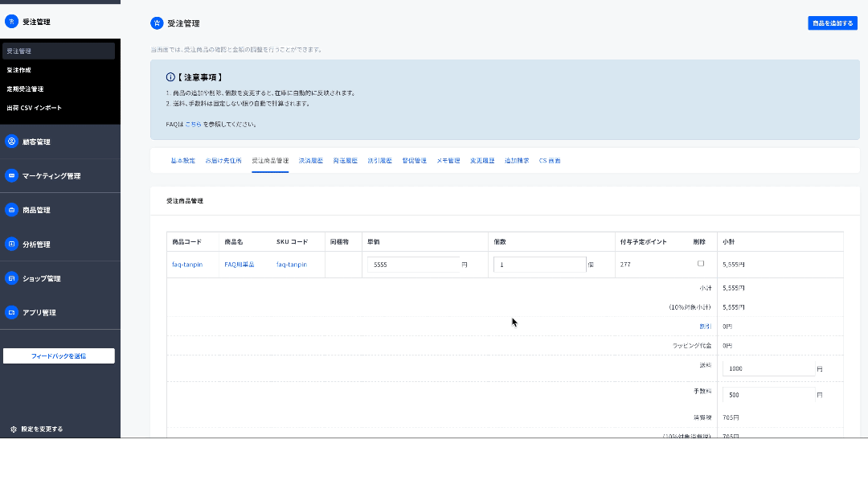This screenshot has width=868, height=489.
Task: Click the 付与予定ポイント value 277
Action: click(625, 265)
